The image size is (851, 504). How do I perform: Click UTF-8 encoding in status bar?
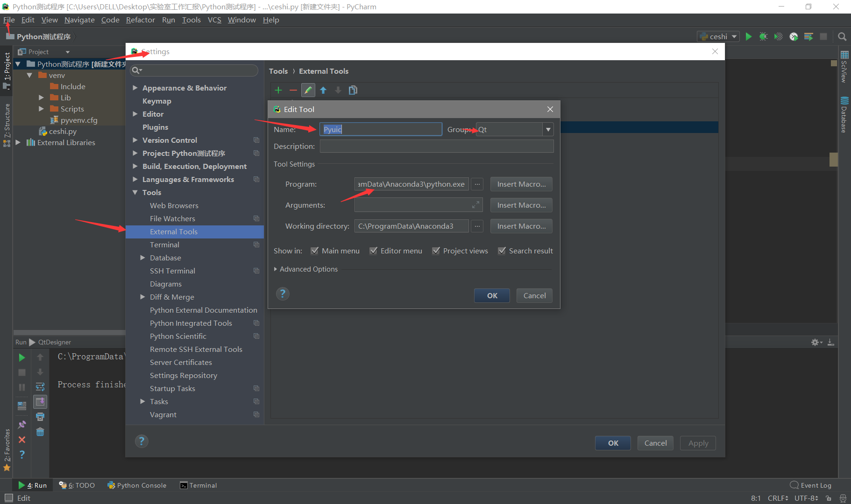pyautogui.click(x=806, y=498)
